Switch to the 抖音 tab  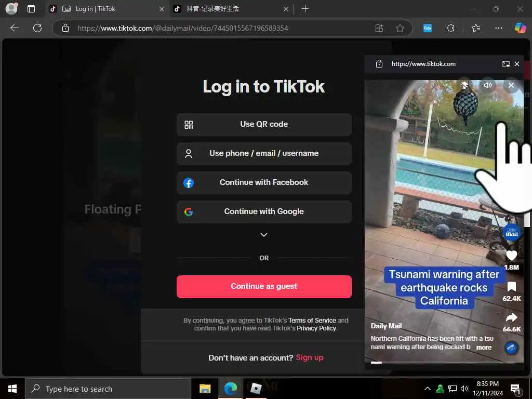[231, 9]
